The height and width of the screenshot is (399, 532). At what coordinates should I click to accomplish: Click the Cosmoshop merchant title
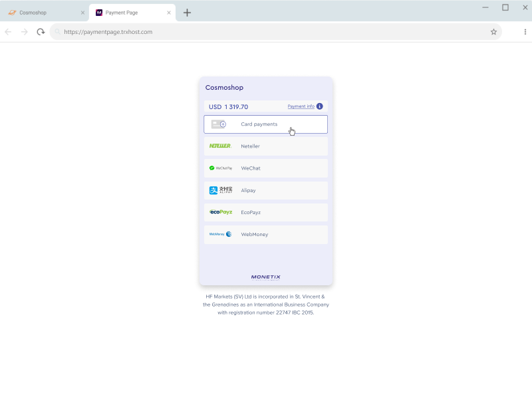[224, 88]
